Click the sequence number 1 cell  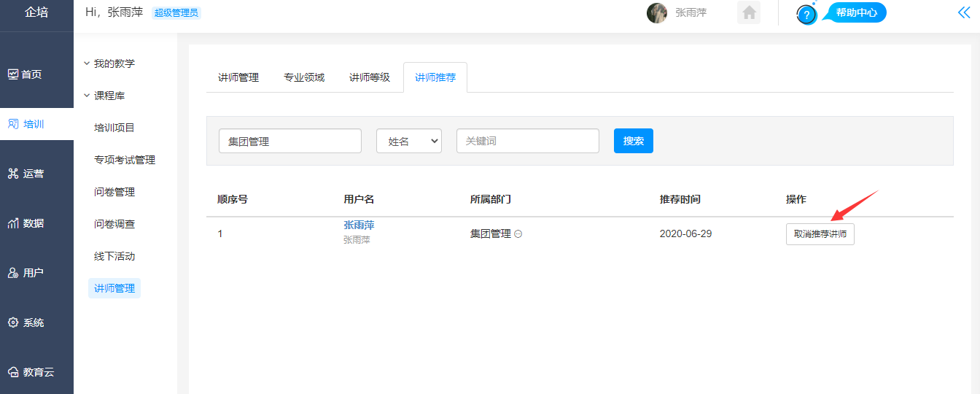click(220, 234)
